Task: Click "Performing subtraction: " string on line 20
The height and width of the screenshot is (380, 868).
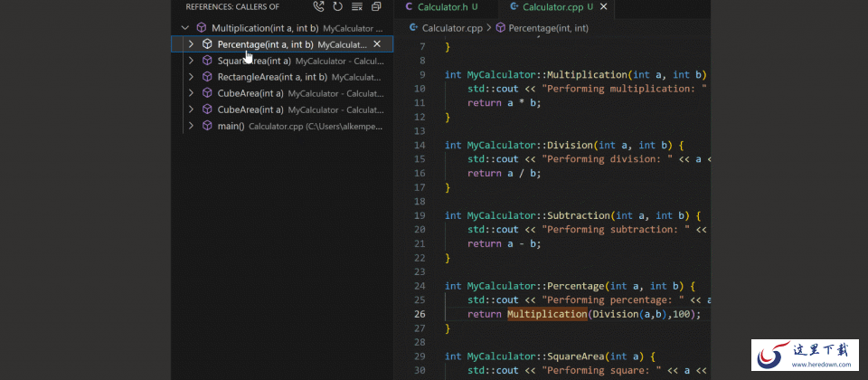Action: 616,229
